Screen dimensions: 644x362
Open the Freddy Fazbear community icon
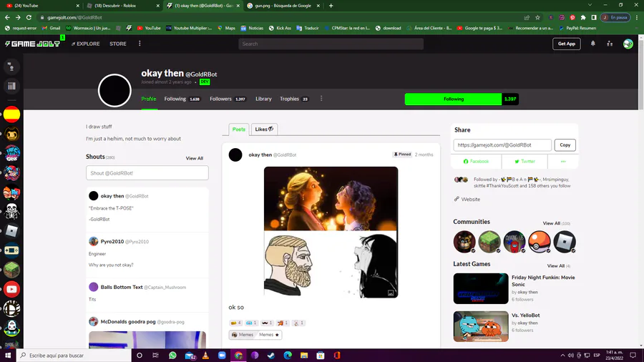464,241
